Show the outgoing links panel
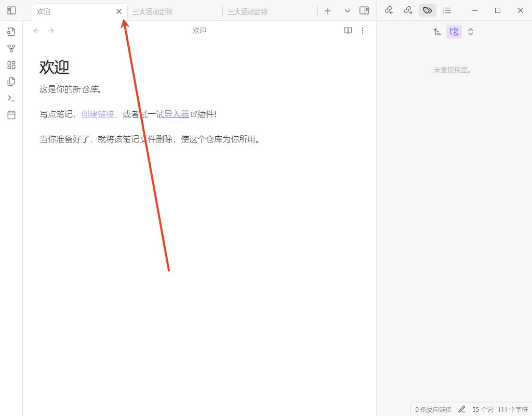 click(x=408, y=10)
